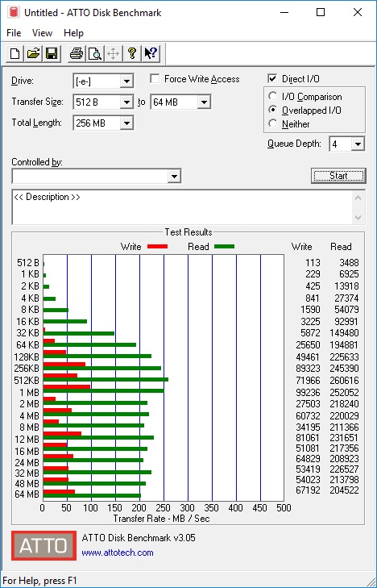Image resolution: width=377 pixels, height=588 pixels.
Task: Expand the Queue Depth dropdown
Action: click(x=358, y=144)
